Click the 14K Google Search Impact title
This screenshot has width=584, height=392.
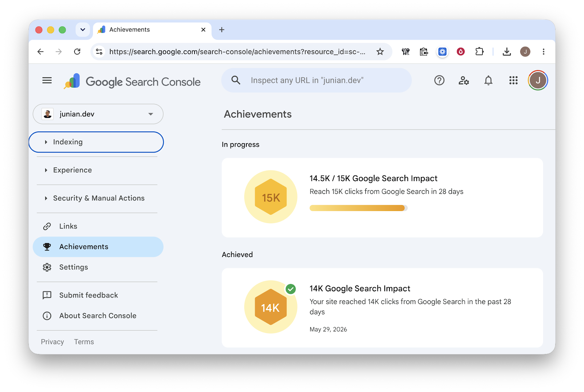click(360, 289)
